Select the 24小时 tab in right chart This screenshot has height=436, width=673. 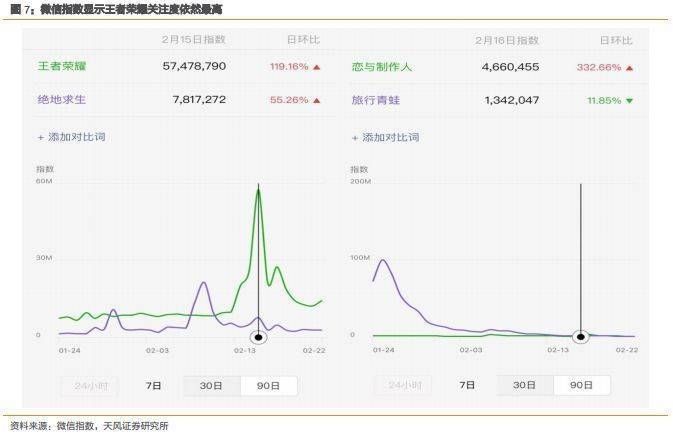404,385
